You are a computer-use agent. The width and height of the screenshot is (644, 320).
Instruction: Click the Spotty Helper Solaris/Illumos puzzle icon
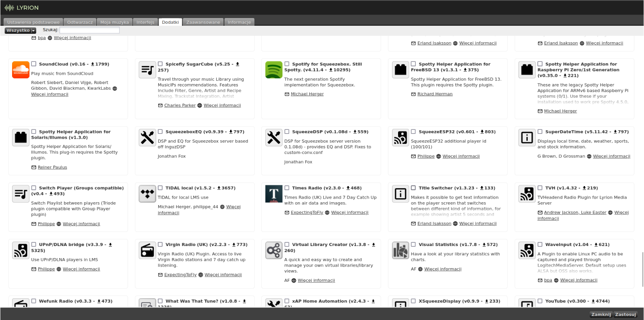(x=21, y=137)
